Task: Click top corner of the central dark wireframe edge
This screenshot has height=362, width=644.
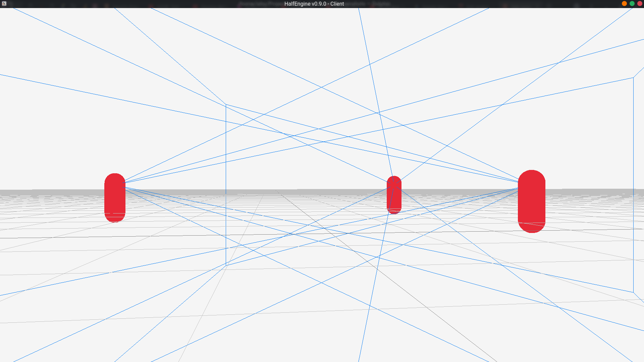Action: 226,104
